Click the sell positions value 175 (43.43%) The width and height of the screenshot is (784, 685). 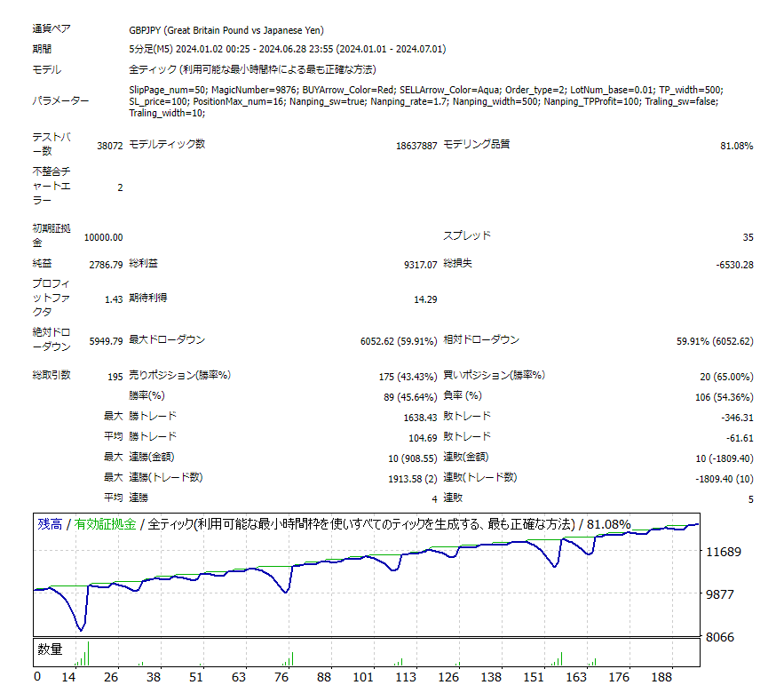pos(408,377)
